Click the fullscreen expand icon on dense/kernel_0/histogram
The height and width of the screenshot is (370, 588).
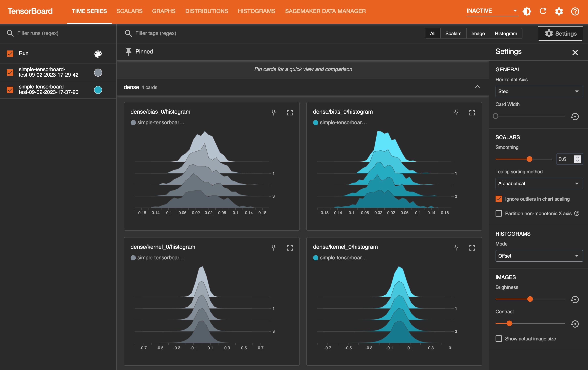coord(290,247)
